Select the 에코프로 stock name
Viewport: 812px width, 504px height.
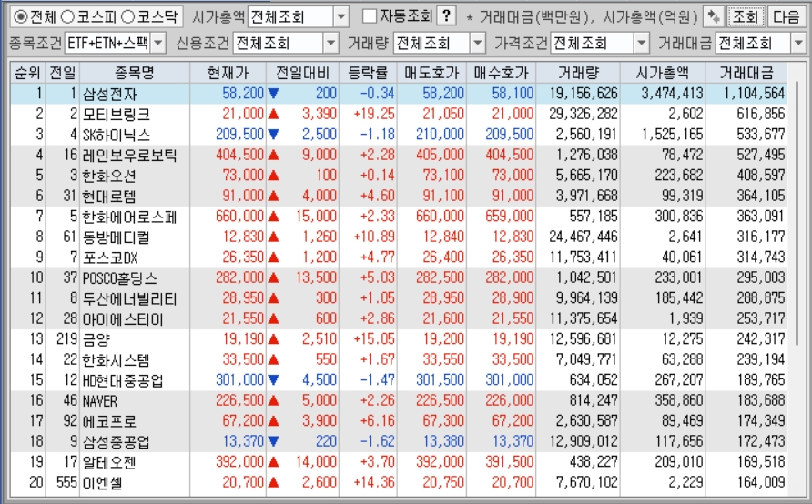pyautogui.click(x=109, y=421)
